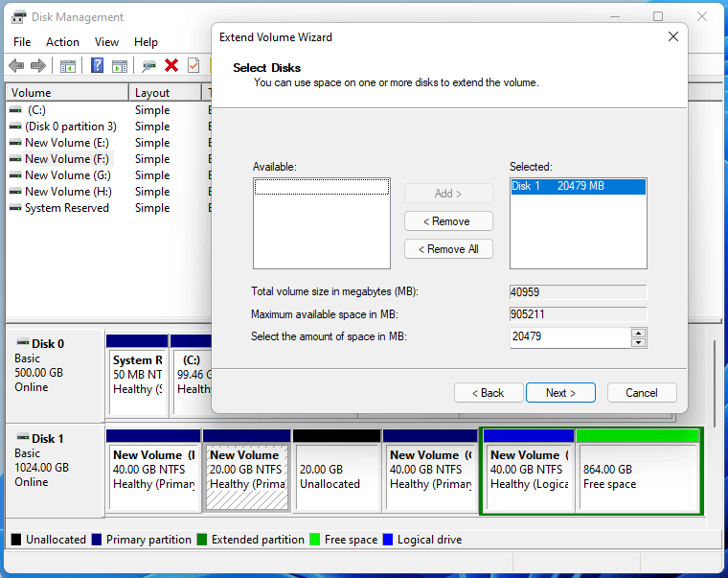Click the red X delete icon

pos(171,65)
